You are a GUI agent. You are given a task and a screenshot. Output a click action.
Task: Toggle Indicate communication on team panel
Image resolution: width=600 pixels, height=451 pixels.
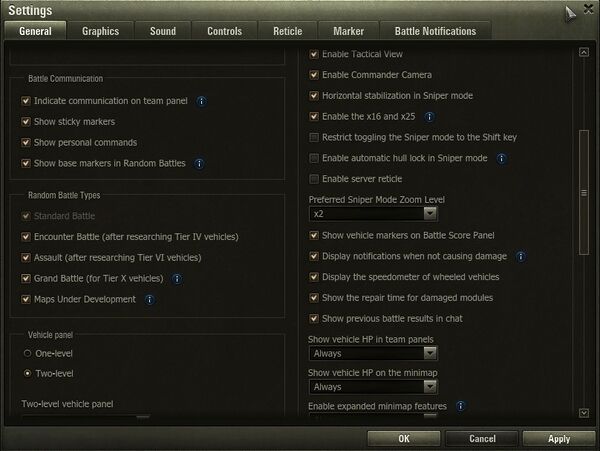pyautogui.click(x=26, y=101)
